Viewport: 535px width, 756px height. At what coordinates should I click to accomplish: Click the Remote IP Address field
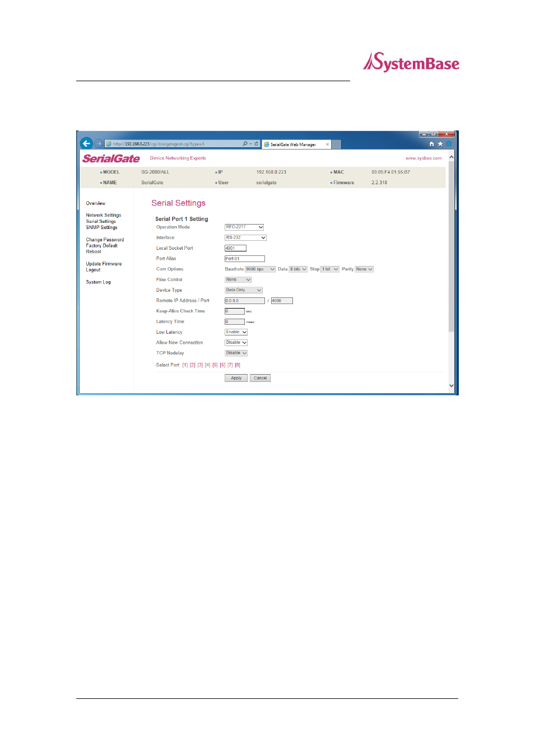point(244,301)
